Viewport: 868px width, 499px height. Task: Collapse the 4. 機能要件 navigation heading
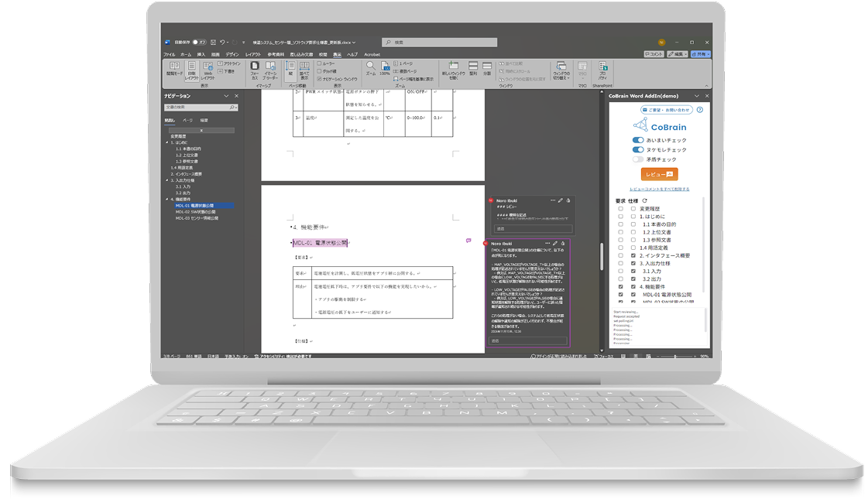click(x=166, y=200)
